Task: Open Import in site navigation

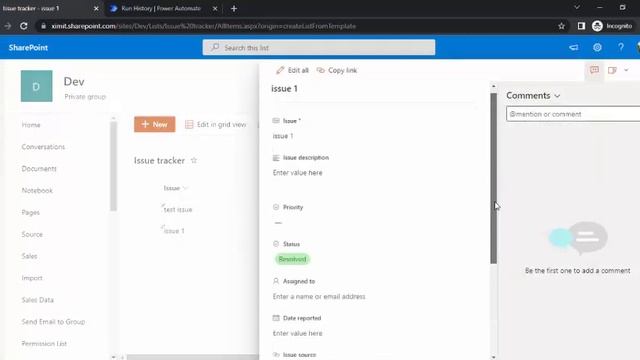Action: (x=32, y=278)
